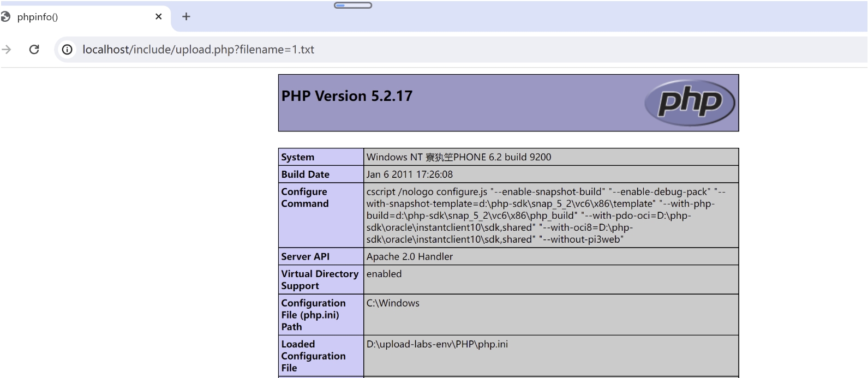Select Configuration File (php.ini) Path label
Image resolution: width=868 pixels, height=378 pixels.
tap(313, 315)
